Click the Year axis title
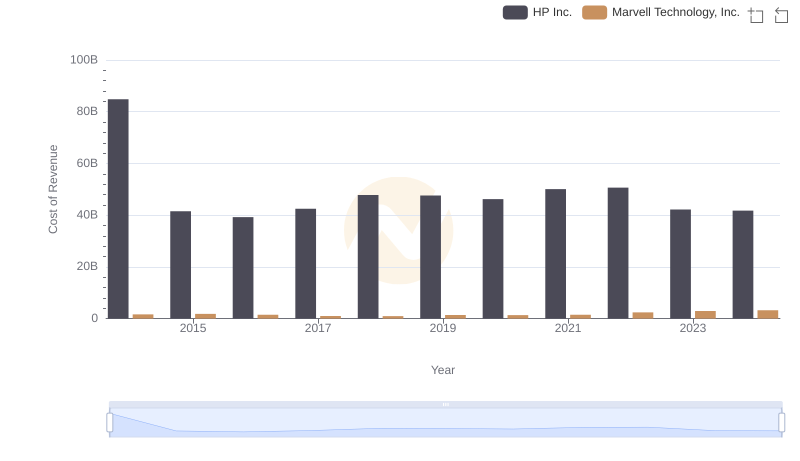The height and width of the screenshot is (461, 800). (443, 370)
